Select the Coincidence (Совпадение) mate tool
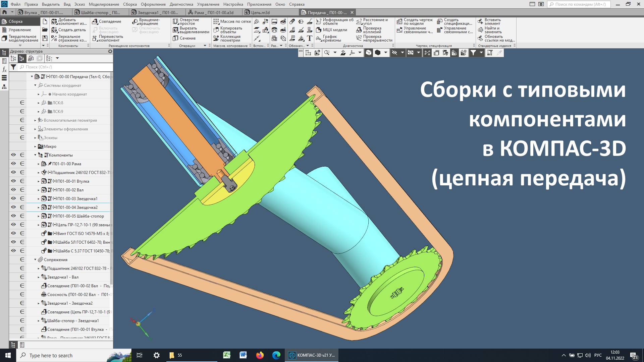 (95, 21)
